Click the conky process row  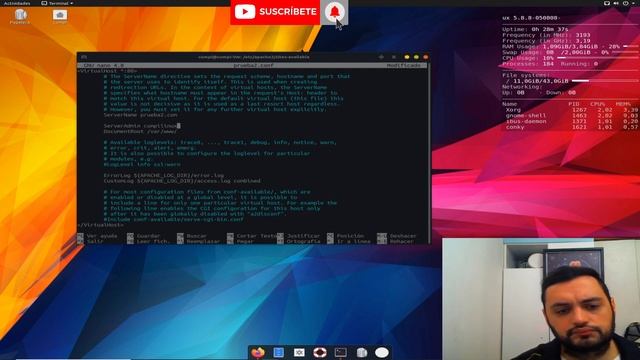pos(571,127)
